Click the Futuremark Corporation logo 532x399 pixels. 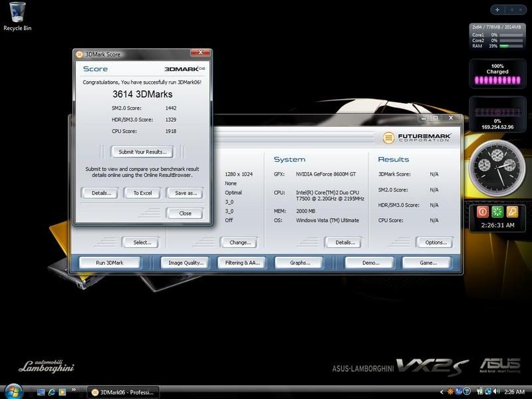click(417, 138)
